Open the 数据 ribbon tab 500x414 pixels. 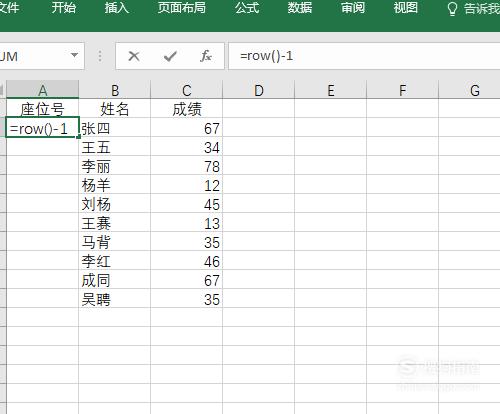[x=300, y=8]
